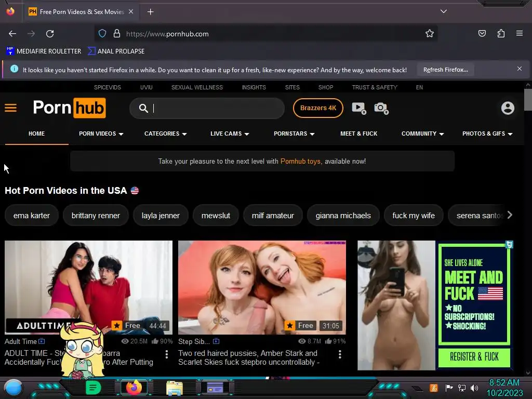Open File Explorer from the taskbar
Screen dimensions: 532x399
[x=175, y=388]
